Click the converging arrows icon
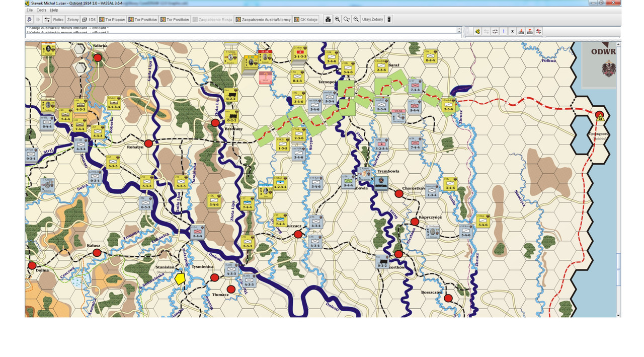 [x=495, y=31]
